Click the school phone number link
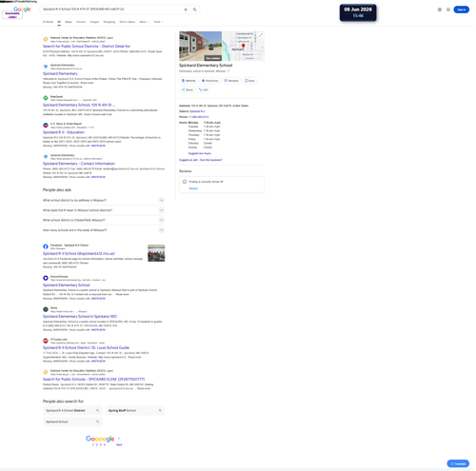Viewport: 476px width, 471px height. click(199, 117)
